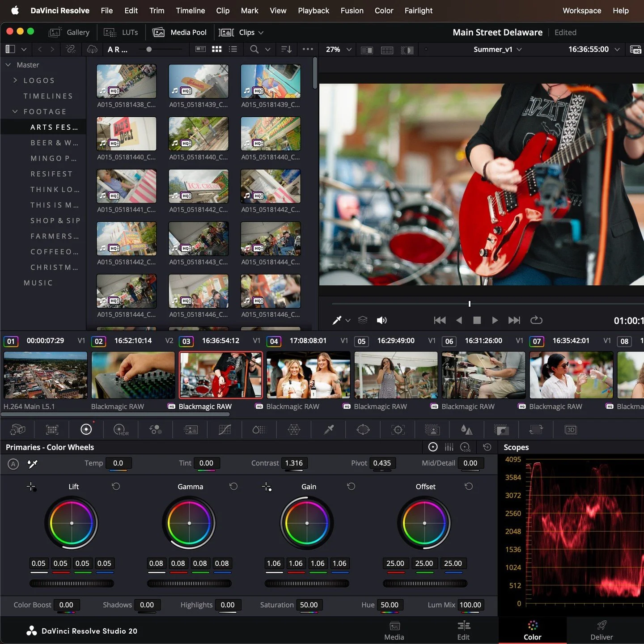
Task: Open the Tracker palette
Action: click(398, 430)
